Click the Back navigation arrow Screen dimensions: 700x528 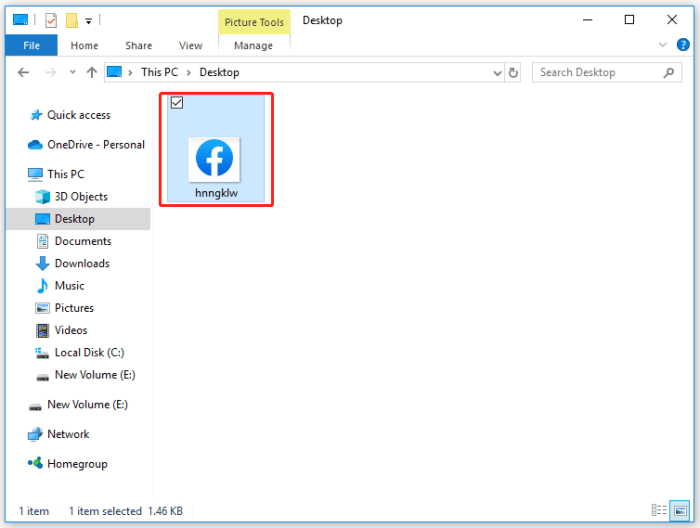coord(24,72)
